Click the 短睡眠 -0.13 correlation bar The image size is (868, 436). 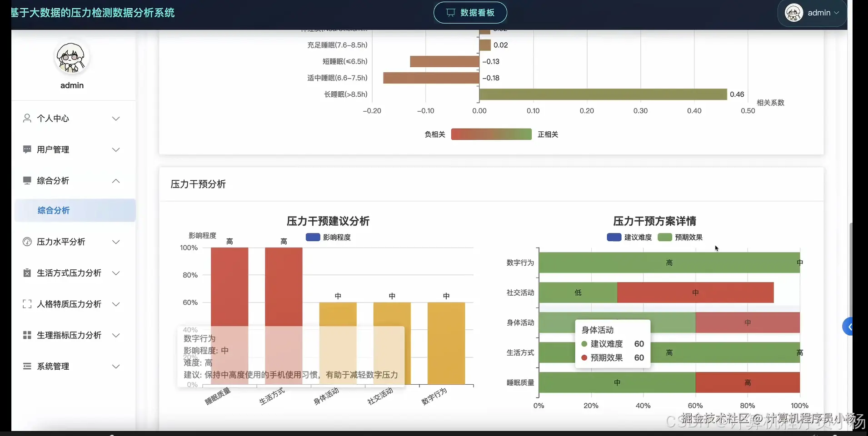coord(444,61)
